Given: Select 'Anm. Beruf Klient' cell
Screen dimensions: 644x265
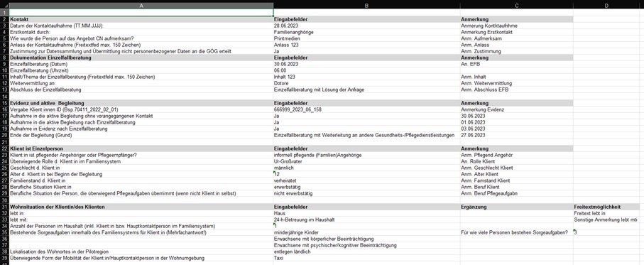Looking at the screenshot, I should (x=516, y=187).
